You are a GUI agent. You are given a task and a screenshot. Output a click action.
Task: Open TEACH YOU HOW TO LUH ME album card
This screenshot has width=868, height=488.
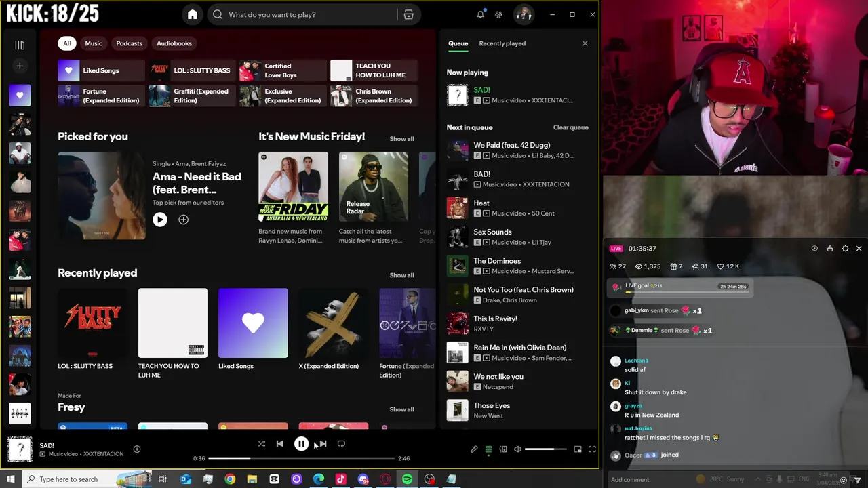tap(173, 333)
